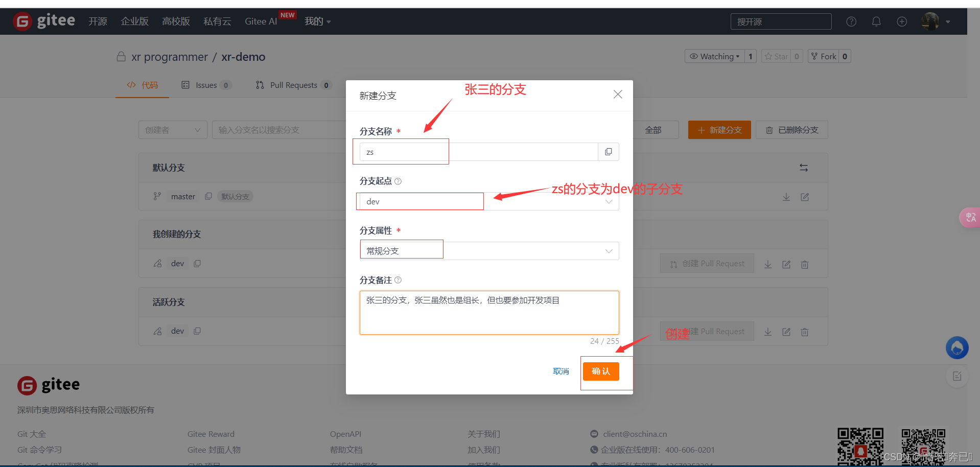
Task: Expand the 我的 menu
Action: tap(318, 21)
